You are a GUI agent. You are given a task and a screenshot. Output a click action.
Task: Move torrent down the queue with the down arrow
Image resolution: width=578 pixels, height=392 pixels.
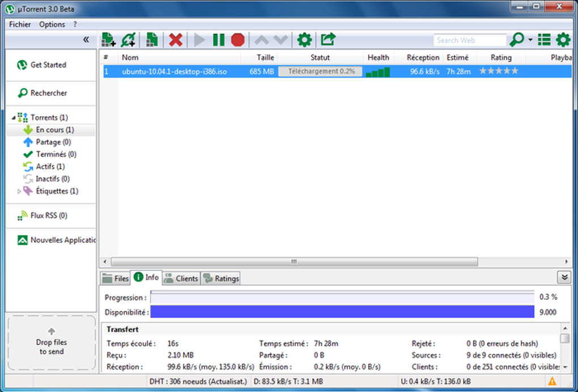click(281, 40)
